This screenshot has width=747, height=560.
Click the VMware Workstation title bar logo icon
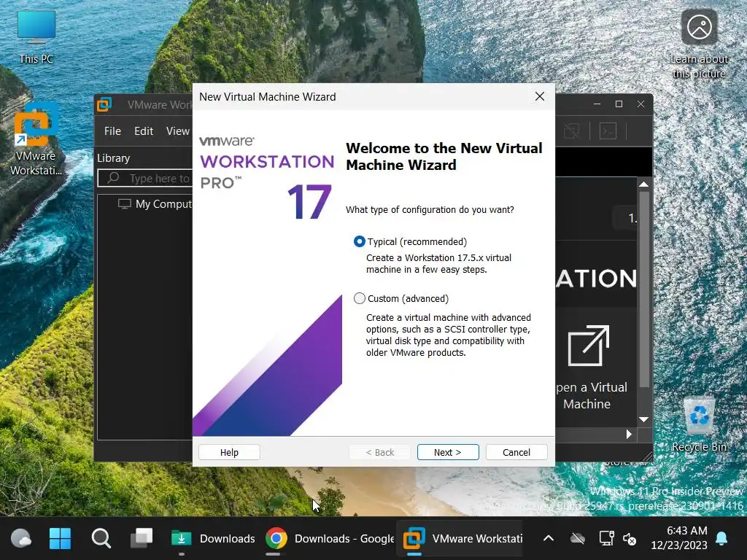click(x=104, y=104)
